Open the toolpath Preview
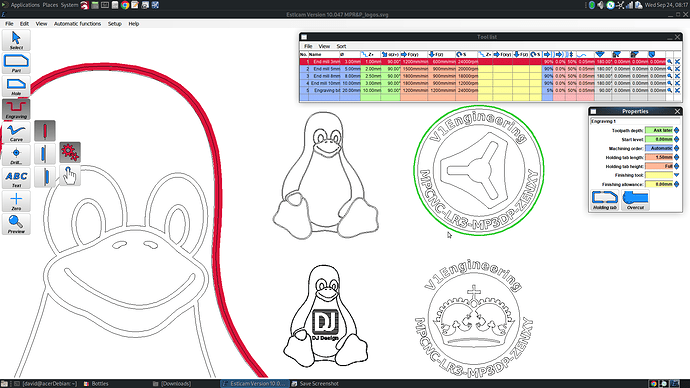The height and width of the screenshot is (388, 690). tap(16, 224)
